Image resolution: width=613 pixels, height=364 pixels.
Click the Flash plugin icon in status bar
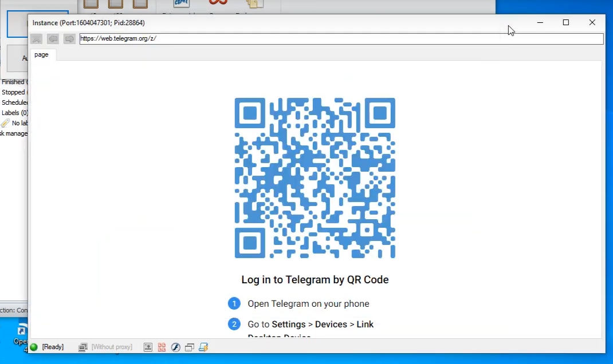click(x=176, y=347)
